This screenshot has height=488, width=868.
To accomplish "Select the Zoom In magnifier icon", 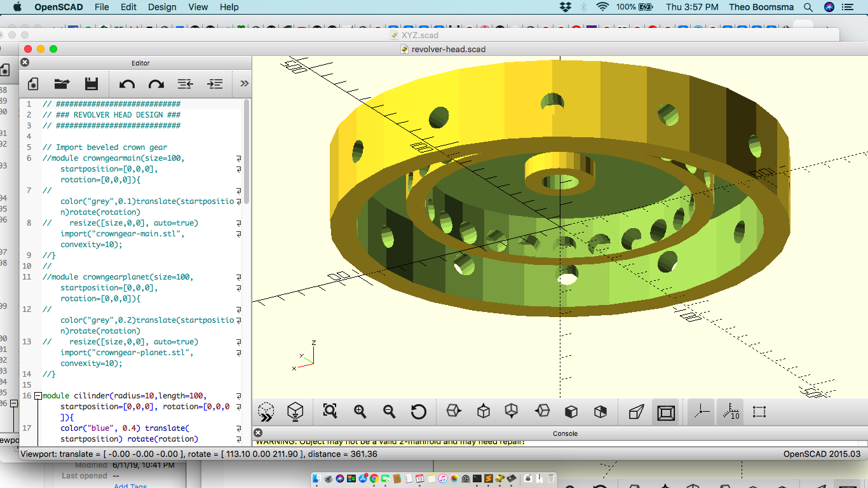I will 359,411.
